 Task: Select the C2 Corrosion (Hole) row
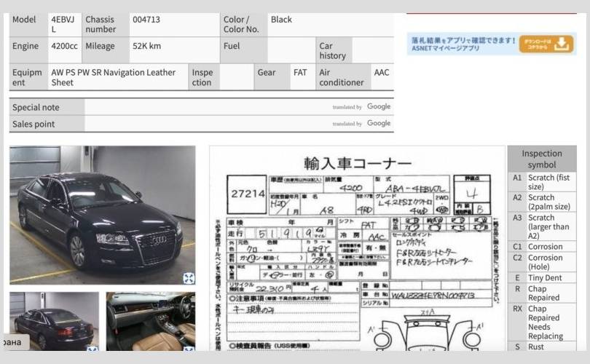point(541,263)
